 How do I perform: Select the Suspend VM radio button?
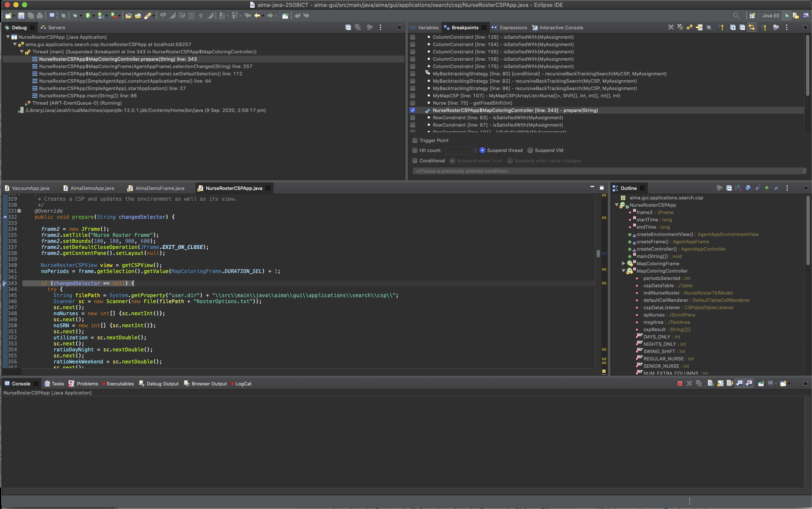tap(530, 150)
